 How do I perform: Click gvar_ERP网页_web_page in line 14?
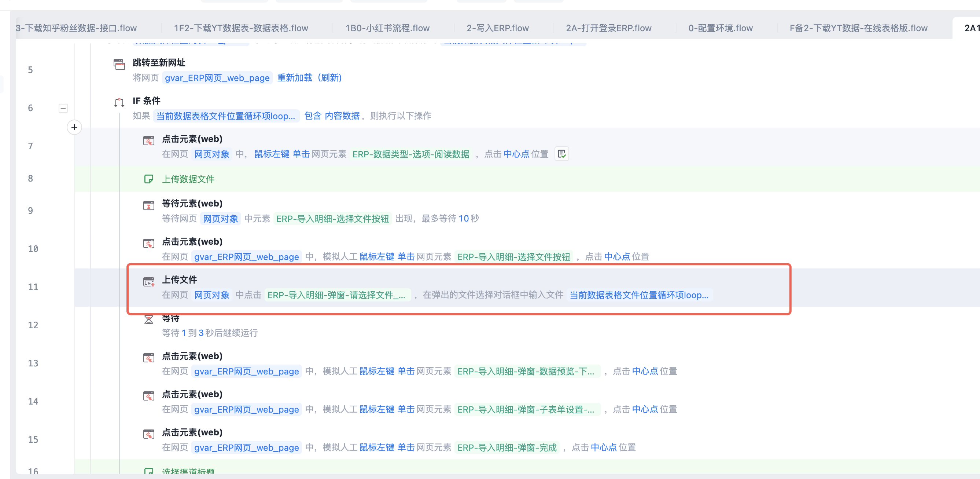pyautogui.click(x=247, y=409)
